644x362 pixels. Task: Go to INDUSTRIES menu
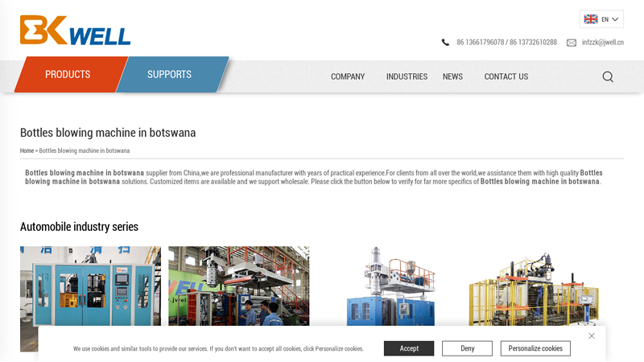(407, 76)
